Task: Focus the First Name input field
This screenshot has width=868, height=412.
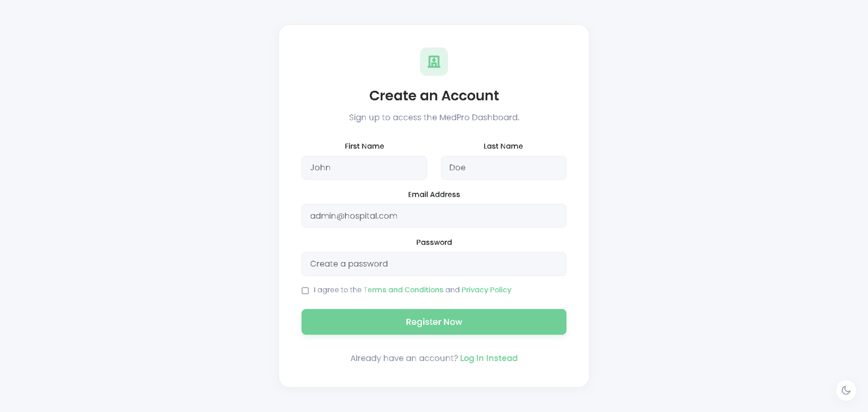Action: [x=364, y=168]
